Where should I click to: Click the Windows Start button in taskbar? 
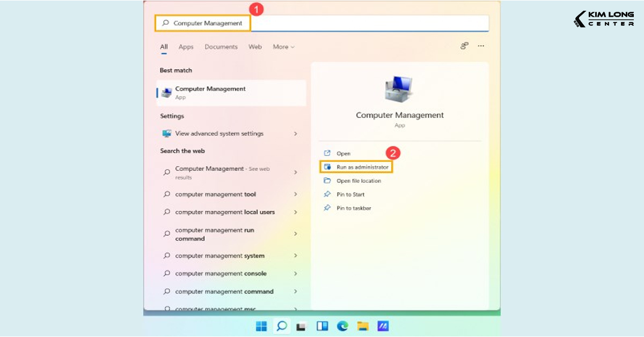261,326
